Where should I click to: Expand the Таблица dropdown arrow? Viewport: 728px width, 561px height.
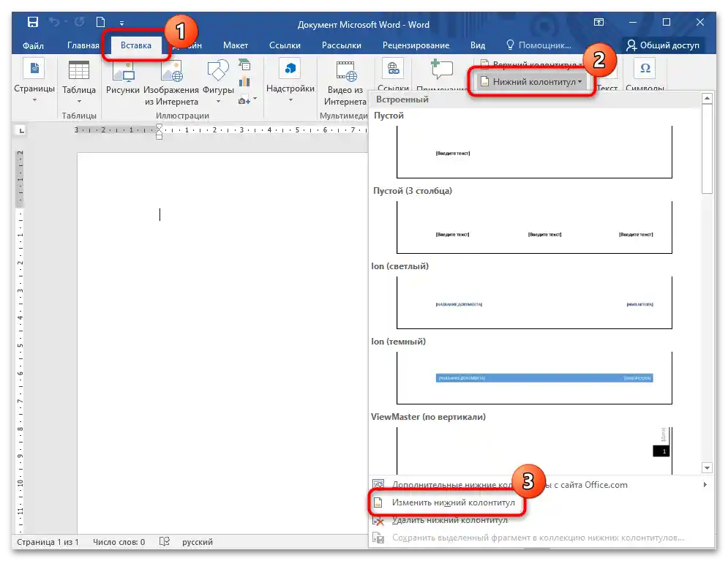pos(79,101)
